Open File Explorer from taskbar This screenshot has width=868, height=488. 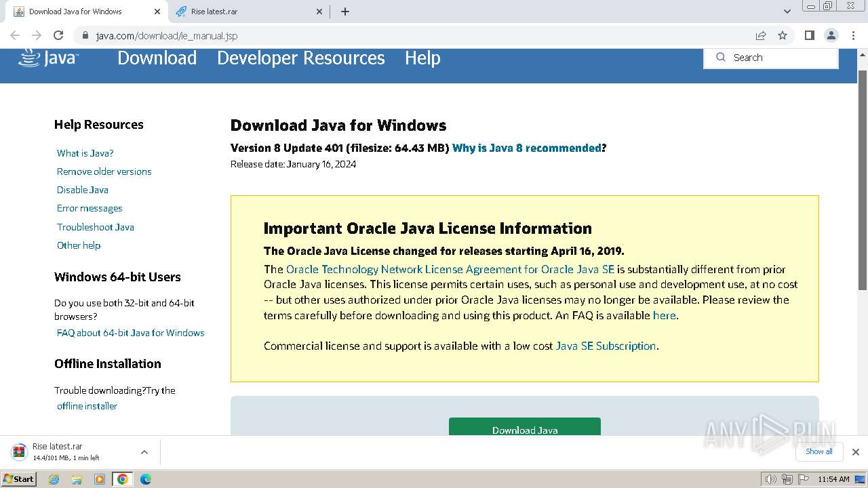click(77, 479)
